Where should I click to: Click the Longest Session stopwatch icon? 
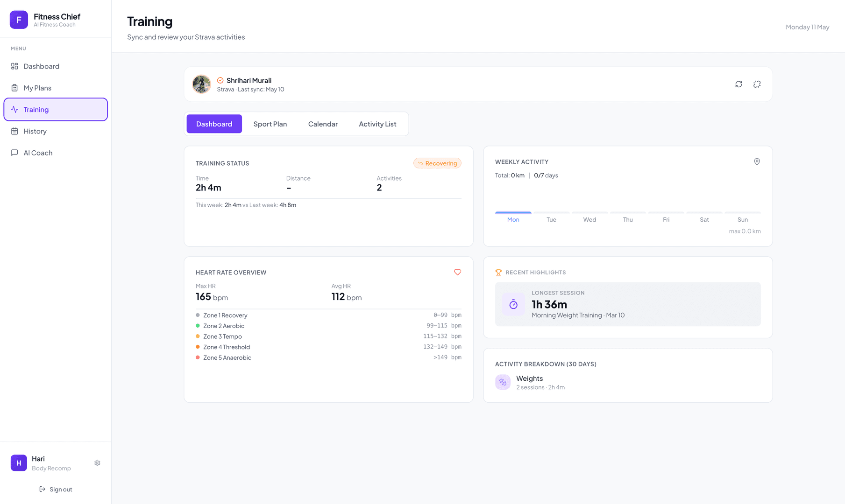pos(513,304)
